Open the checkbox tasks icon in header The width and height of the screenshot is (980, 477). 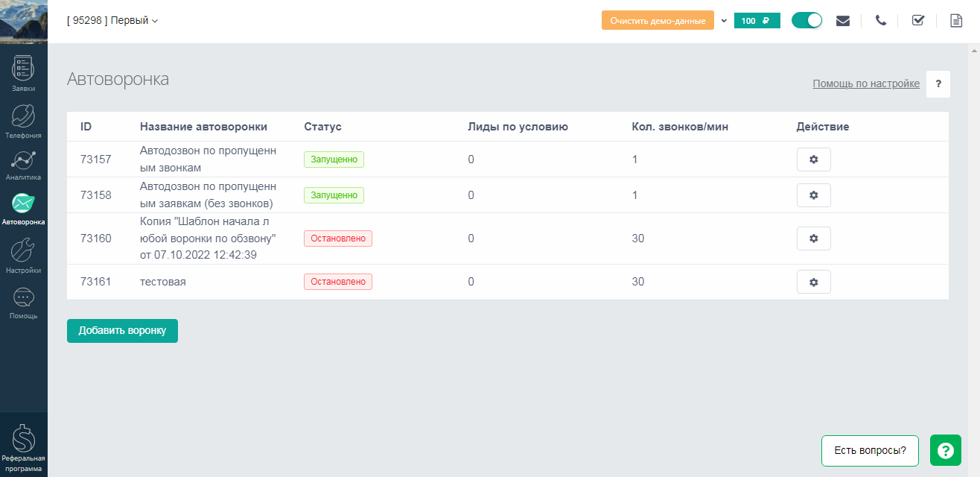(918, 21)
